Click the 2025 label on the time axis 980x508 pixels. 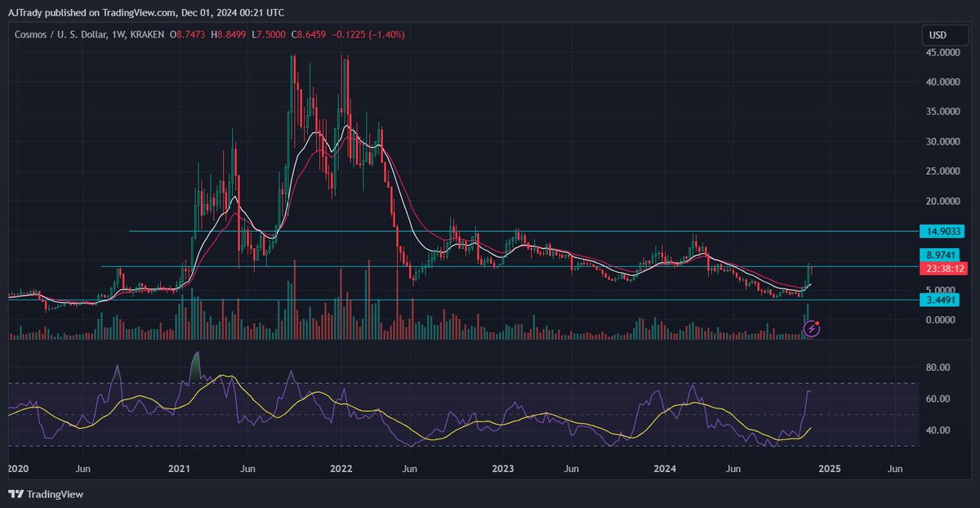coord(828,469)
